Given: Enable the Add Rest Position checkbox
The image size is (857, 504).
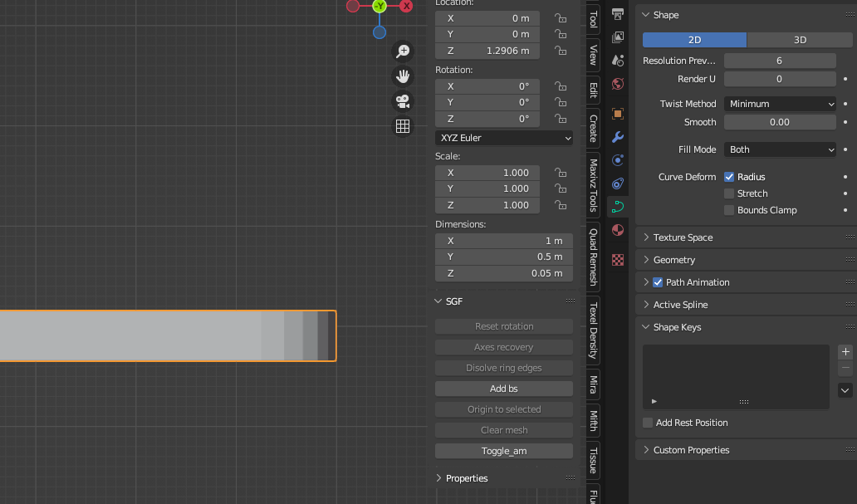Looking at the screenshot, I should 648,423.
